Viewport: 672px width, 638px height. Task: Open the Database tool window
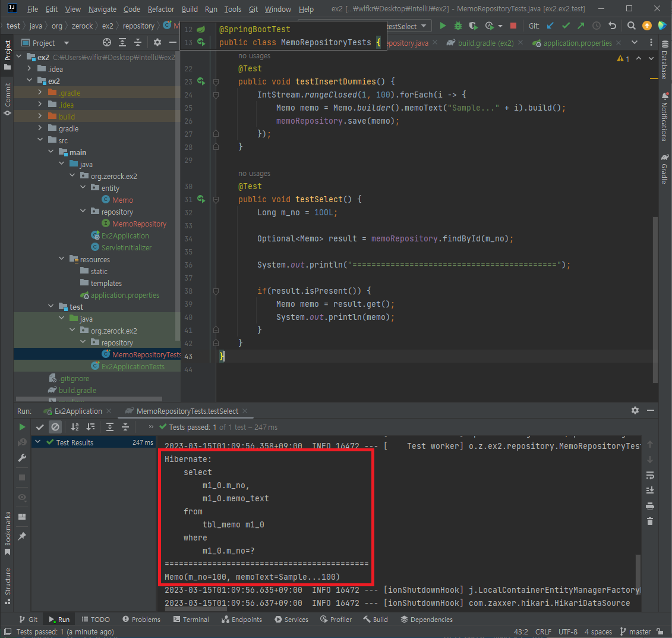click(664, 60)
